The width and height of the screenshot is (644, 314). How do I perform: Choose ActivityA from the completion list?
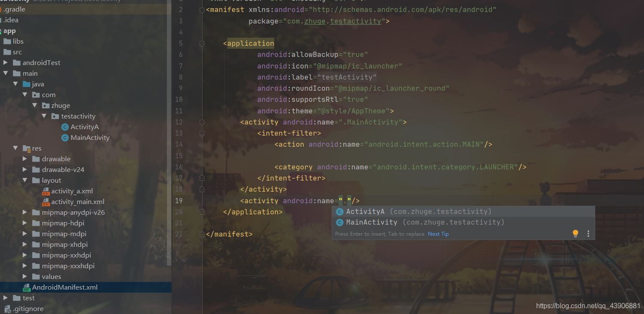(x=463, y=212)
